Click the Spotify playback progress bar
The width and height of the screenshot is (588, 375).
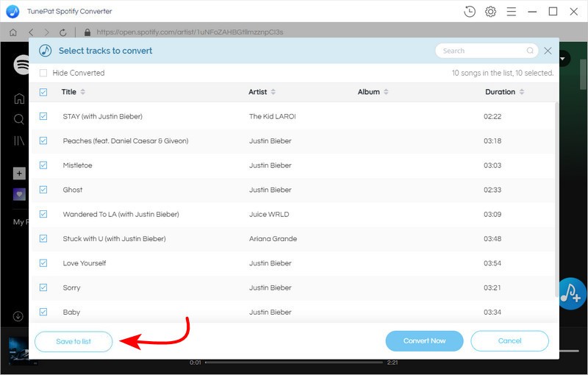coord(294,362)
